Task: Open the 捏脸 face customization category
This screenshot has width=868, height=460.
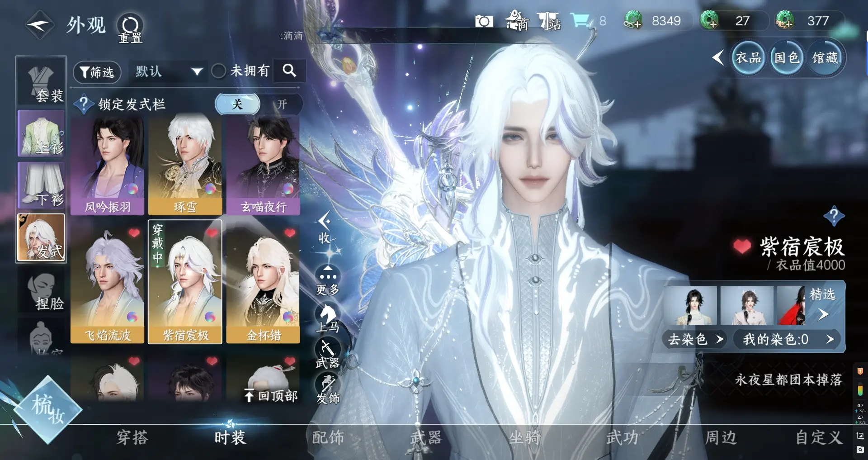Action: [41, 289]
